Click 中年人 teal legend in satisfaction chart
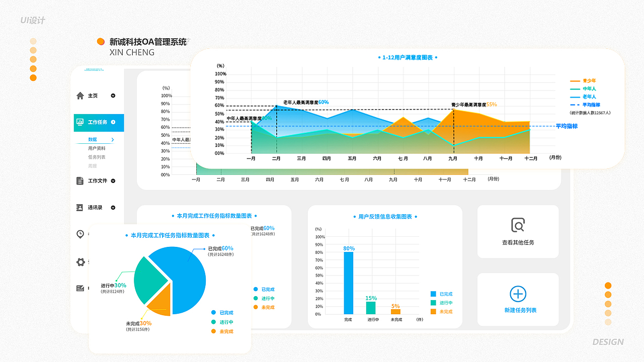644x362 pixels. point(583,88)
